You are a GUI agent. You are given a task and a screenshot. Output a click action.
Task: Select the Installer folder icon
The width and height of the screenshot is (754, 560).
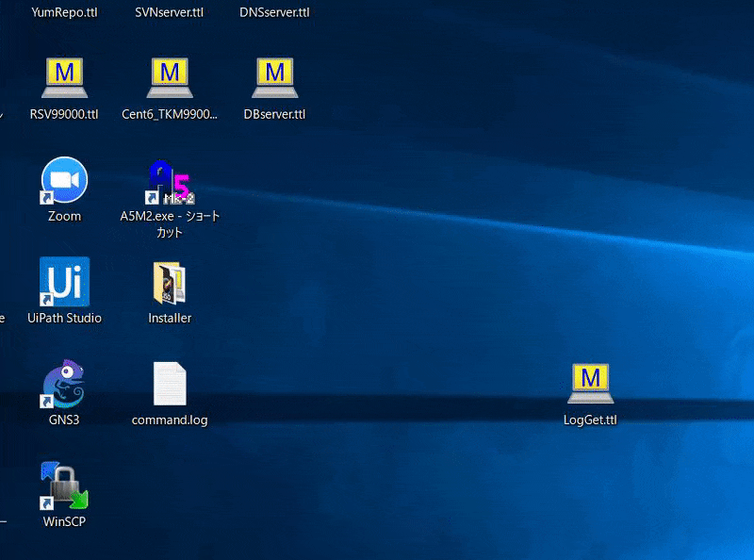point(170,283)
